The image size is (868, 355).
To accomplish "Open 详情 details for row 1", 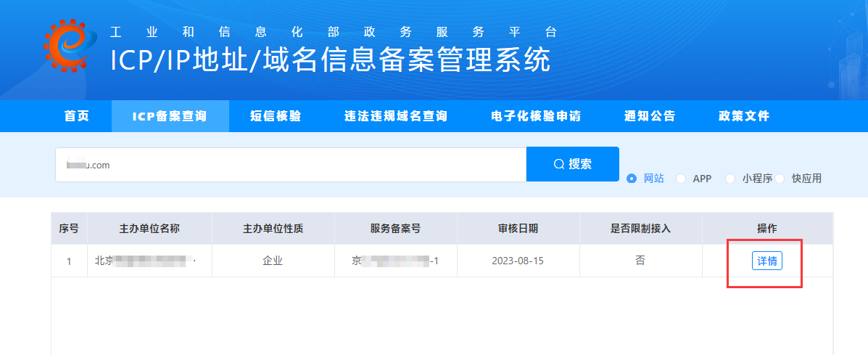I will pos(766,261).
